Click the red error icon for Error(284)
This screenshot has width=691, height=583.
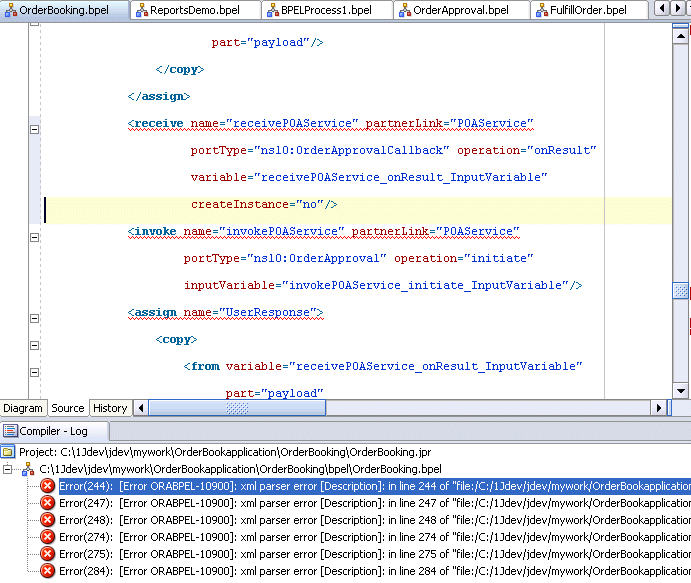click(48, 571)
